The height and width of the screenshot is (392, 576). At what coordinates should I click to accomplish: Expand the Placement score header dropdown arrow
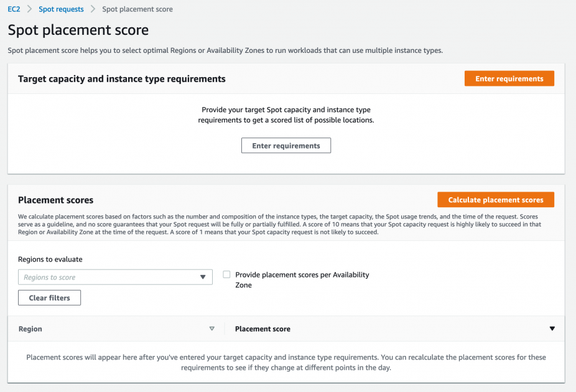click(552, 328)
